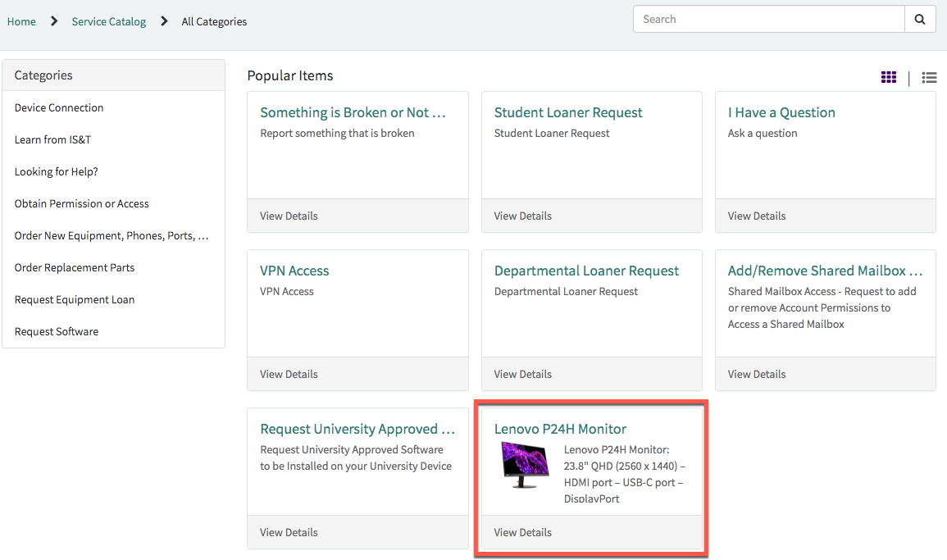
Task: Switch to grid view icon
Action: 889,77
